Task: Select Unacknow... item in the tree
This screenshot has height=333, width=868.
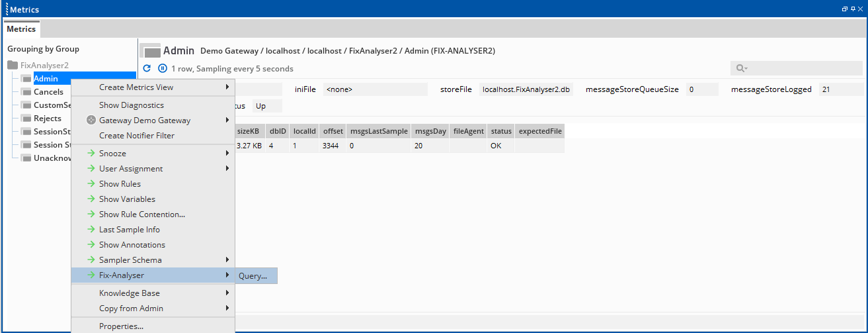Action: click(x=52, y=158)
